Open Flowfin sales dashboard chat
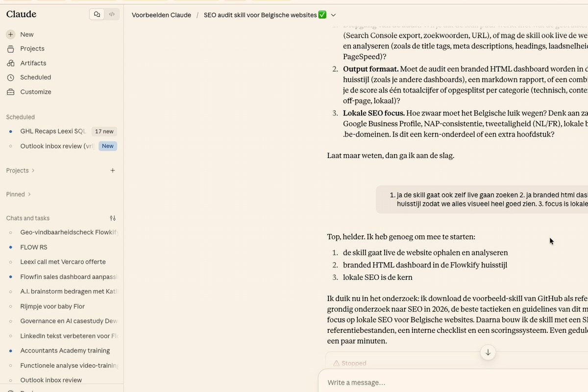588x392 pixels. click(69, 277)
